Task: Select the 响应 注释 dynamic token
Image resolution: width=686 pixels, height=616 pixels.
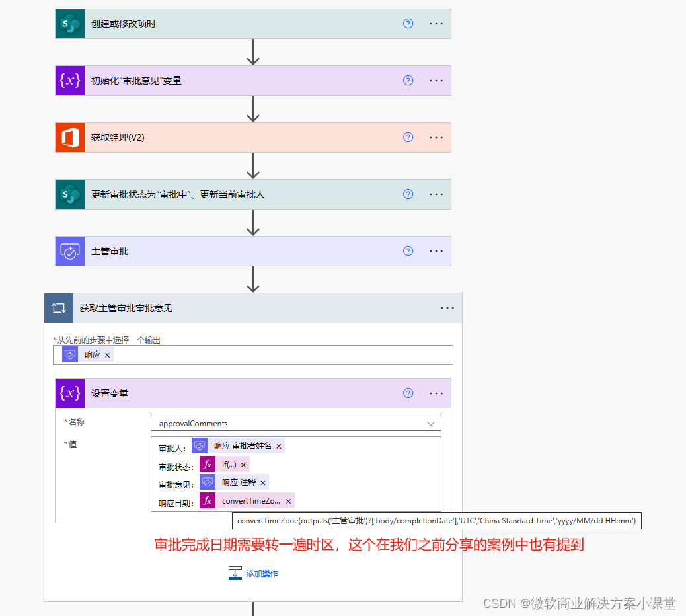Action: (x=234, y=482)
